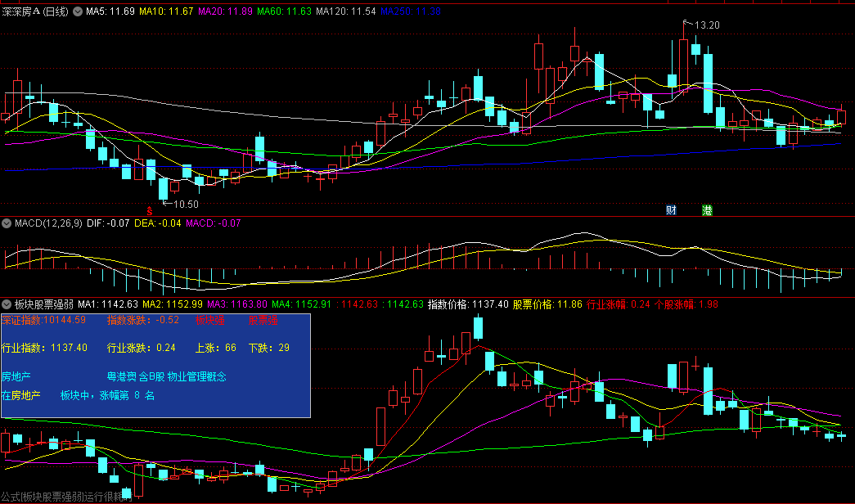Click the magenta MACD: -0.07 value

coord(214,223)
